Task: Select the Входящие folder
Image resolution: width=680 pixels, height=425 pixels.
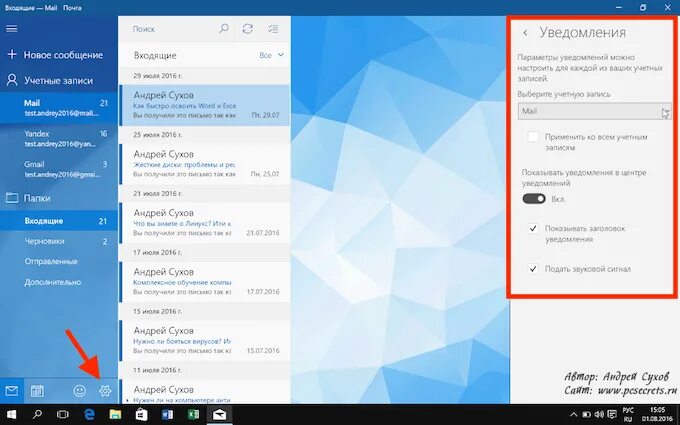Action: click(x=59, y=221)
